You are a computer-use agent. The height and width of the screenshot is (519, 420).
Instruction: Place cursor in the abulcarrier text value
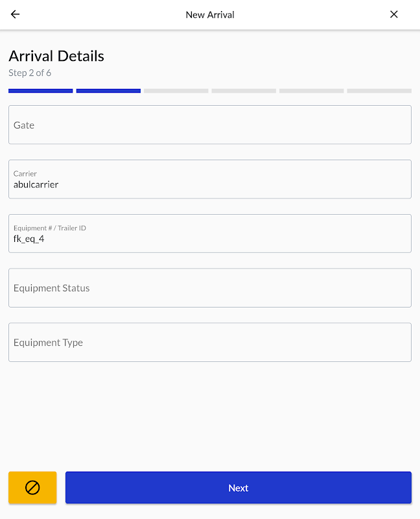(36, 184)
